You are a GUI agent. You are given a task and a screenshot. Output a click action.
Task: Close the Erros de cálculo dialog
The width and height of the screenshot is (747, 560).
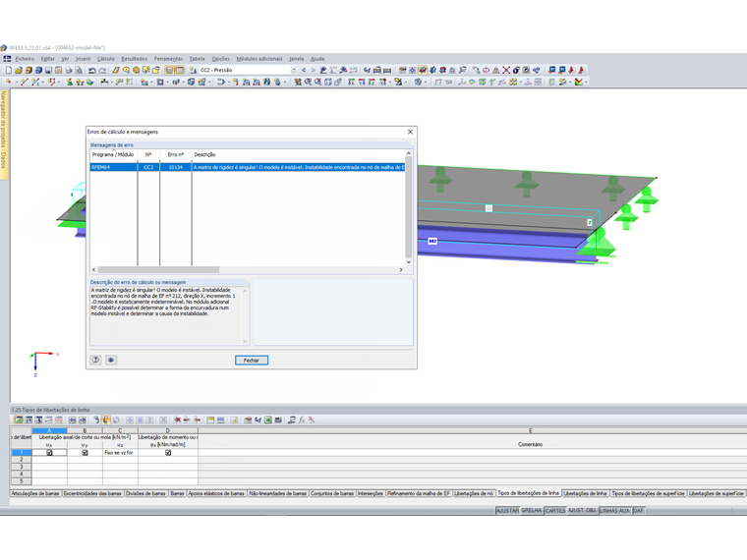[410, 132]
